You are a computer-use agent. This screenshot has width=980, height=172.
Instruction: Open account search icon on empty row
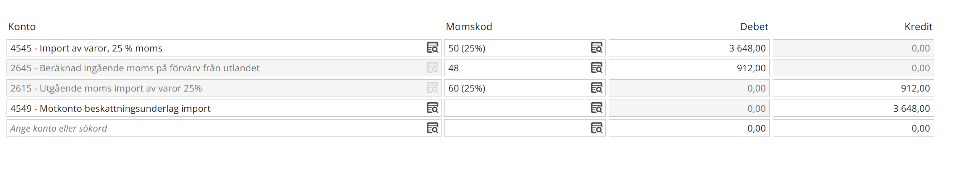432,128
